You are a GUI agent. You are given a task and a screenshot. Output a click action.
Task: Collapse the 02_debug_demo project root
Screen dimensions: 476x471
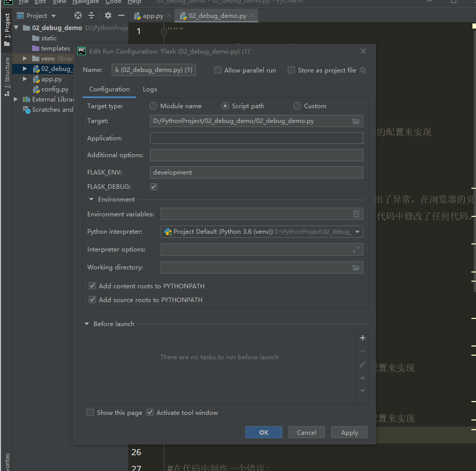(x=16, y=28)
